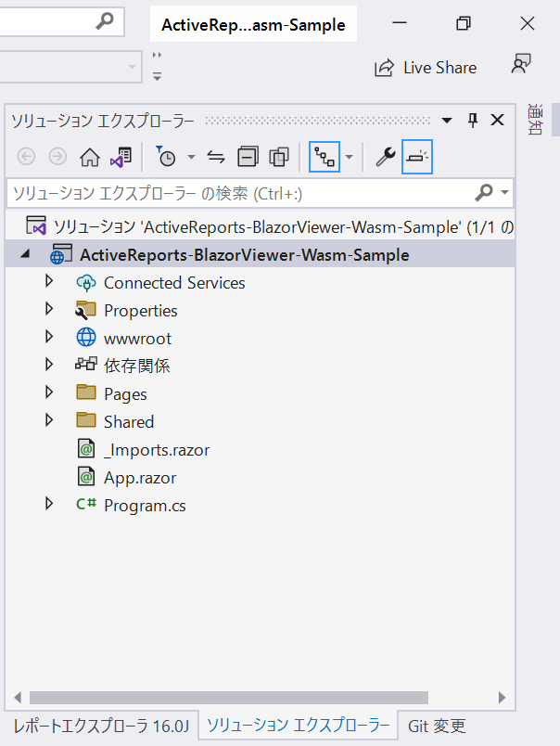Expand the 依存関係 node
This screenshot has width=560, height=746.
[49, 365]
